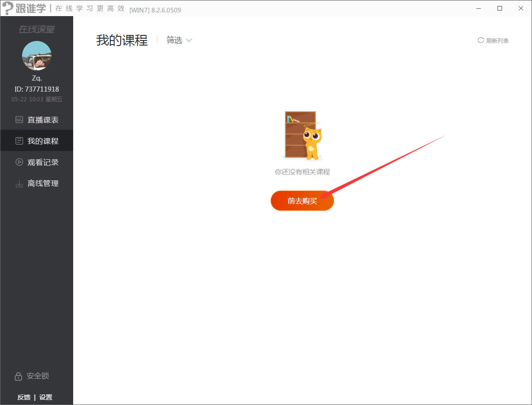Click the cat mascot bookshelf illustration
The width and height of the screenshot is (532, 405).
[302, 136]
